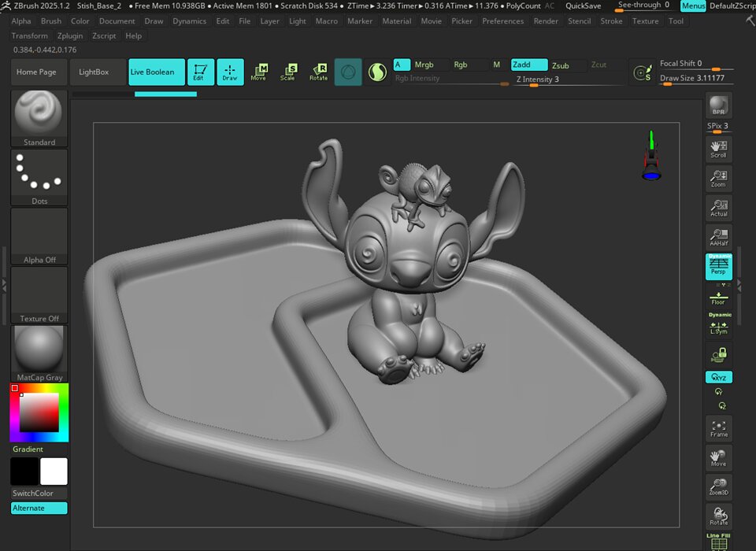Activate the Draw mode button

coord(230,72)
